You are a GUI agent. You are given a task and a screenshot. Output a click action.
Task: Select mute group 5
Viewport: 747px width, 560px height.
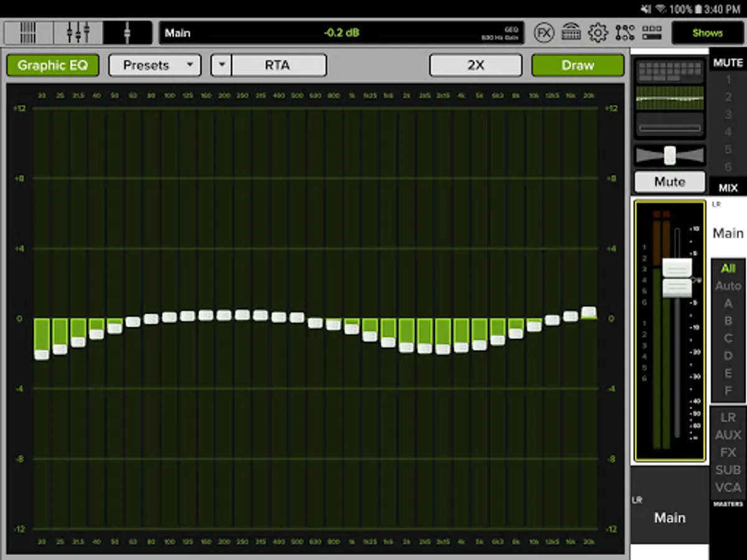[x=728, y=149]
